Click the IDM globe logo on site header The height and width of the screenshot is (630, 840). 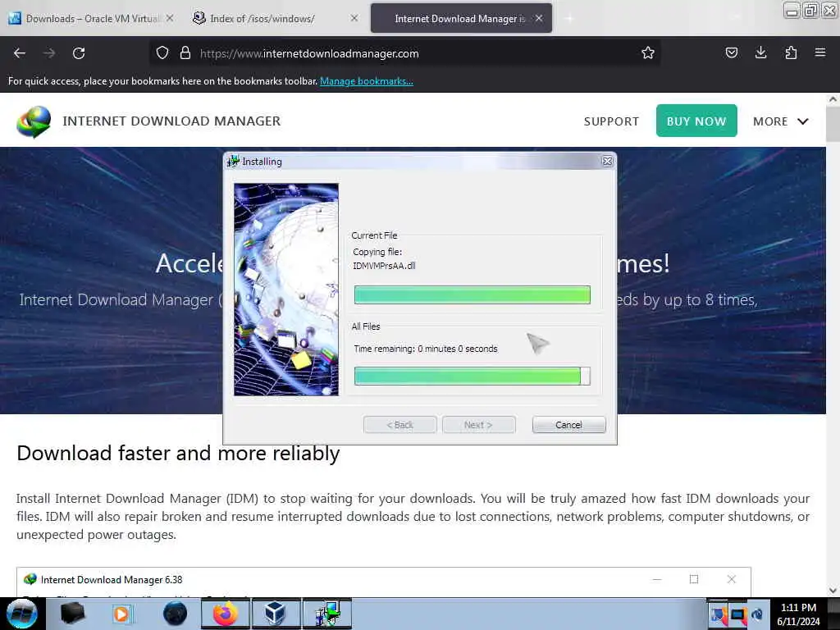34,121
